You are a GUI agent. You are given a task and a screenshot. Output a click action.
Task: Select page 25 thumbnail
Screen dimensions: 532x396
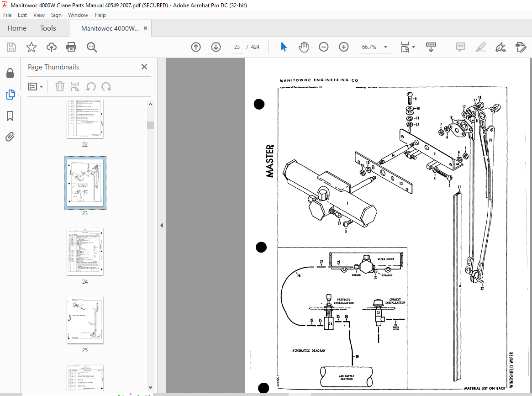click(85, 320)
